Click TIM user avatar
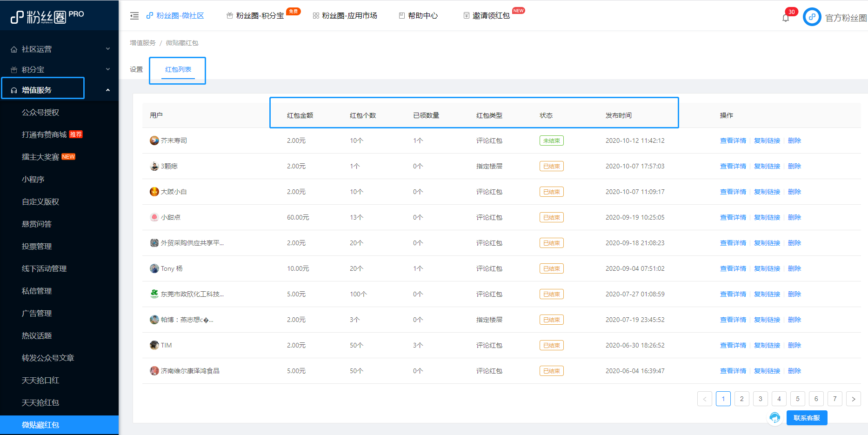 click(154, 345)
